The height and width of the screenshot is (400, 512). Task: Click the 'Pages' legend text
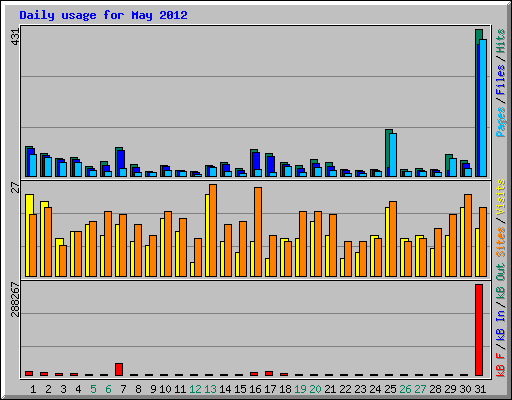tap(501, 122)
